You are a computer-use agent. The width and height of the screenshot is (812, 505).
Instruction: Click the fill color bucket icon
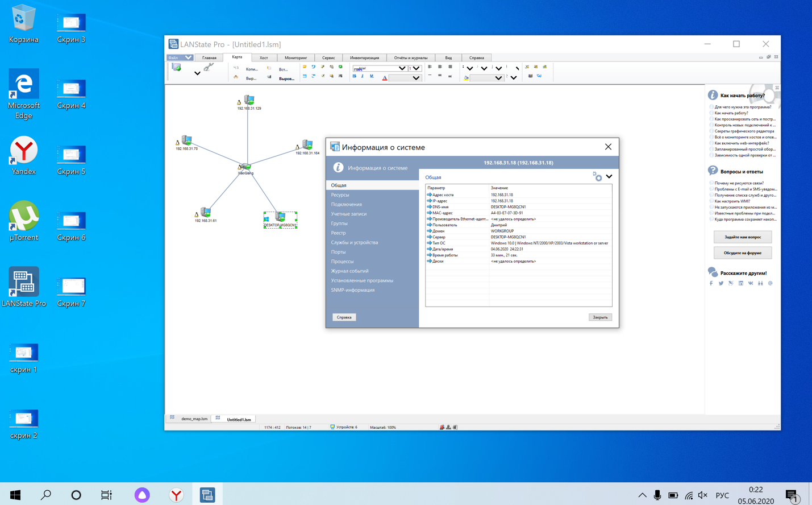tap(466, 78)
